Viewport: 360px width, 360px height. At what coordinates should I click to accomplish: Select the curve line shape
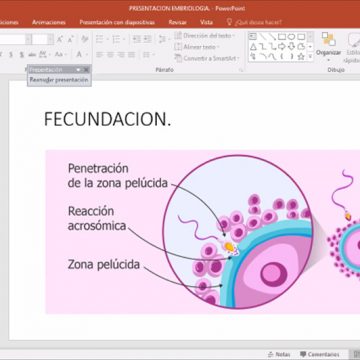tap(272, 56)
